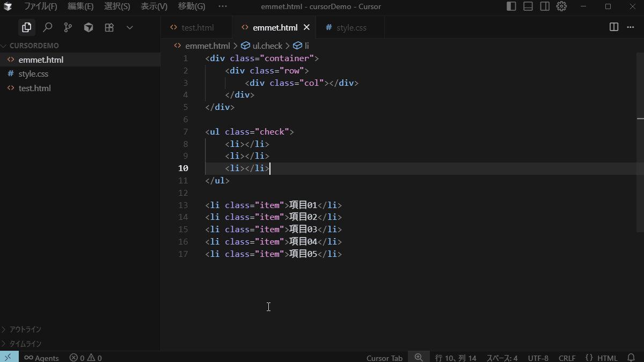This screenshot has height=362, width=644.
Task: Split the editor to the right
Action: [x=614, y=27]
